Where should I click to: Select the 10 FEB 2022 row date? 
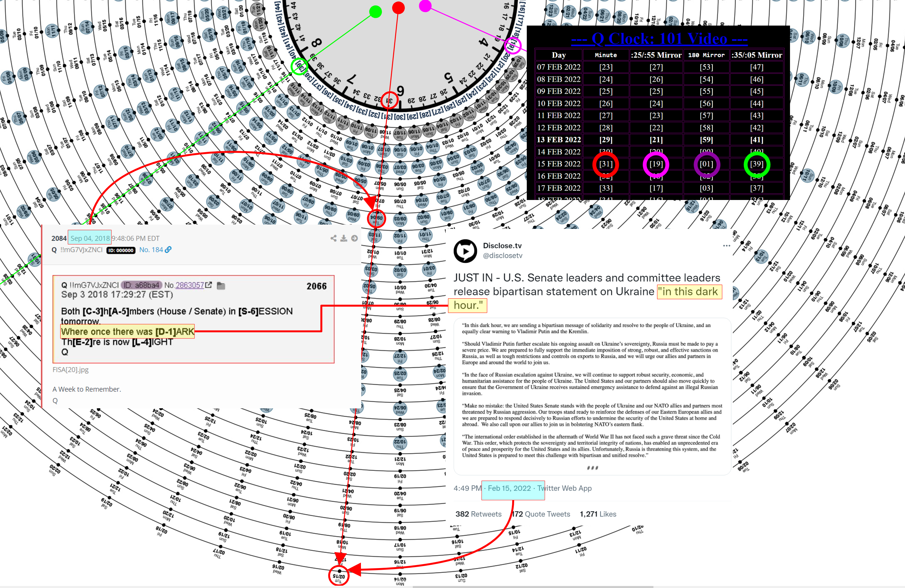[x=559, y=103]
